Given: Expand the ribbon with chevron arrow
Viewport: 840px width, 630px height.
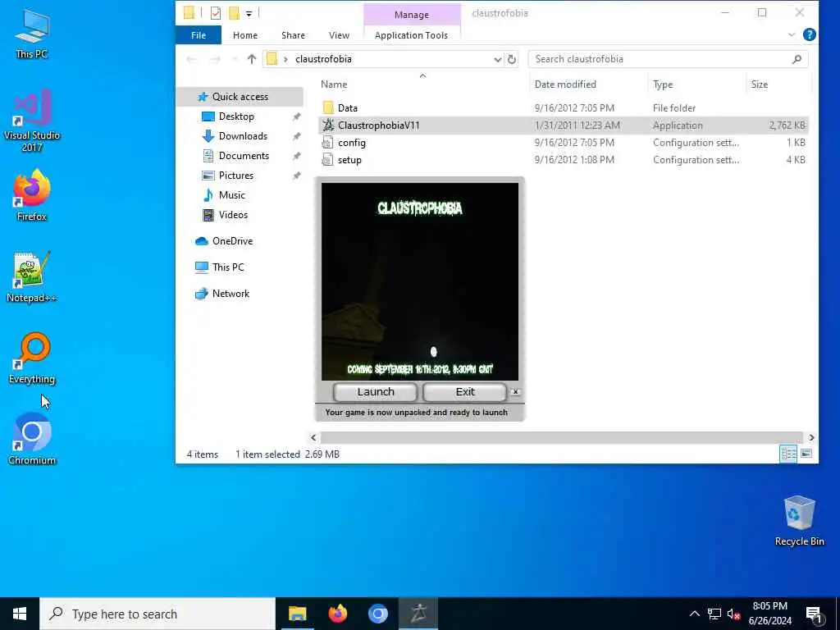Looking at the screenshot, I should pyautogui.click(x=792, y=34).
